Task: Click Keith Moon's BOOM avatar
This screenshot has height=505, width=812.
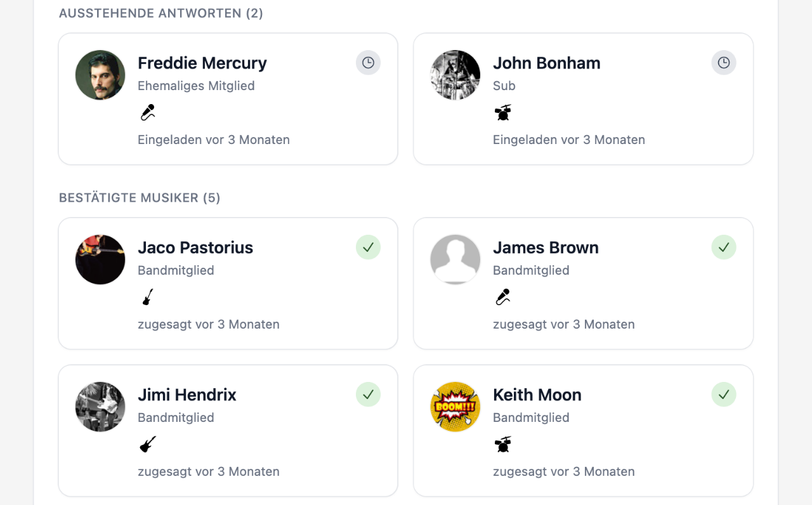Action: click(x=455, y=407)
